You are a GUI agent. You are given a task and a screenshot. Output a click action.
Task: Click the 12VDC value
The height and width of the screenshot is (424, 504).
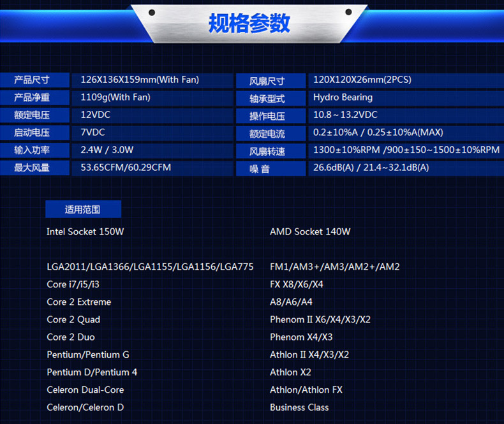(x=96, y=115)
